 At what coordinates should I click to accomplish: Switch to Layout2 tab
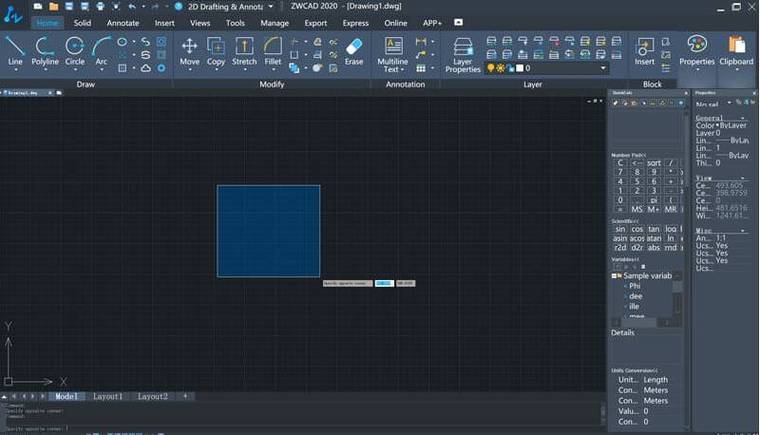153,396
